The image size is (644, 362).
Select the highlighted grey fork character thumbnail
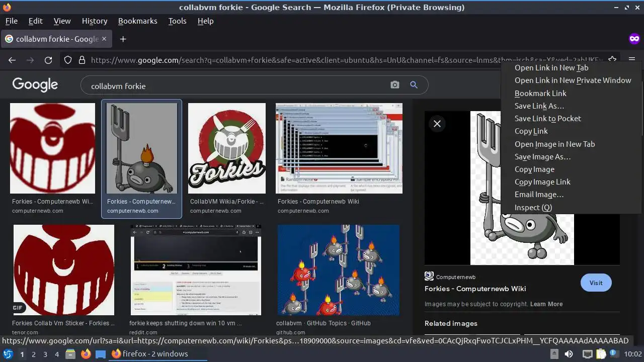coord(142,148)
